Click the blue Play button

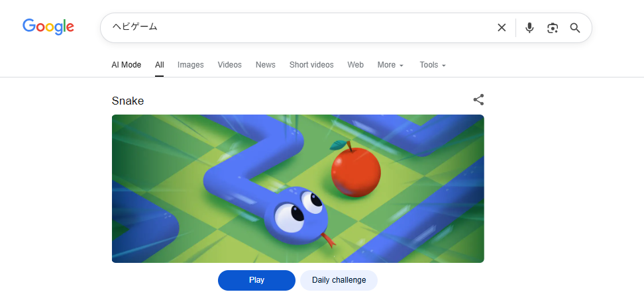coord(256,280)
